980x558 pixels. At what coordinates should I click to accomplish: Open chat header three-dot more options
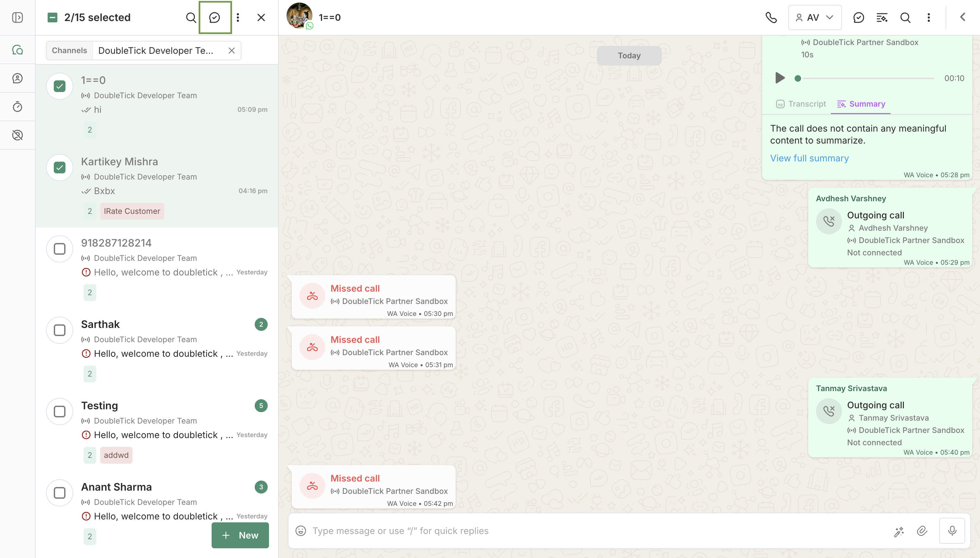pos(929,17)
